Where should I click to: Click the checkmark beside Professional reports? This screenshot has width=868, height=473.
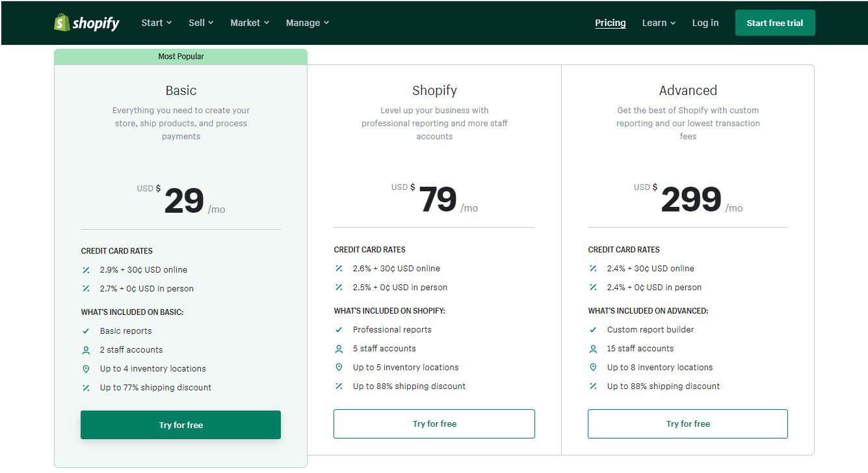click(x=339, y=329)
